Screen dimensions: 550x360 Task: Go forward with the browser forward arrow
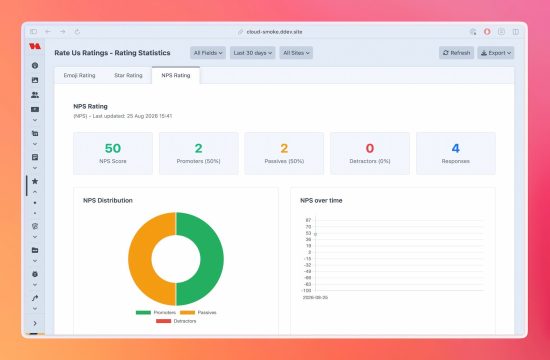[62, 32]
